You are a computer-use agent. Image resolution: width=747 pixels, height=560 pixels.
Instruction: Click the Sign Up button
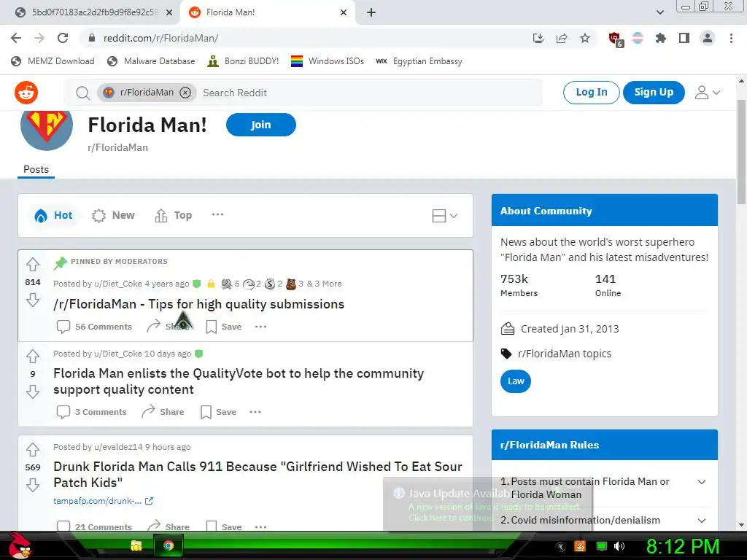[654, 93]
